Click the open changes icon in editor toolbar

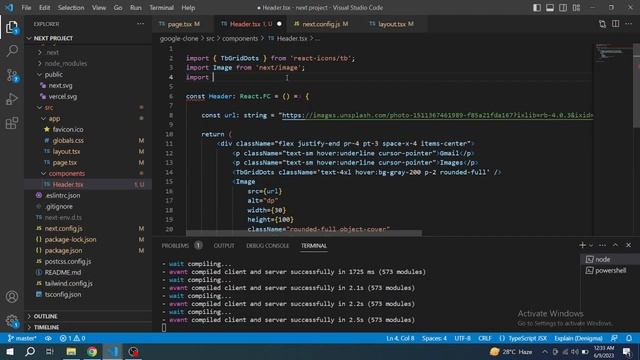click(x=602, y=24)
